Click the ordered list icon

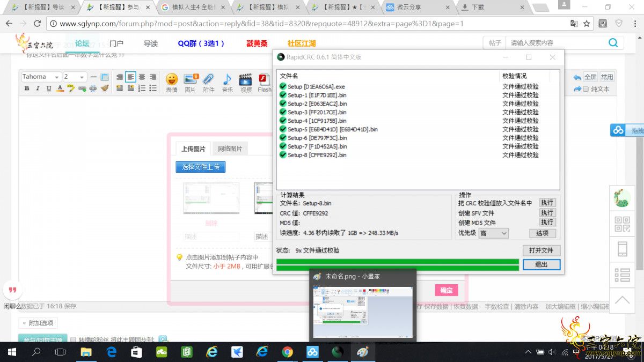pos(142,88)
